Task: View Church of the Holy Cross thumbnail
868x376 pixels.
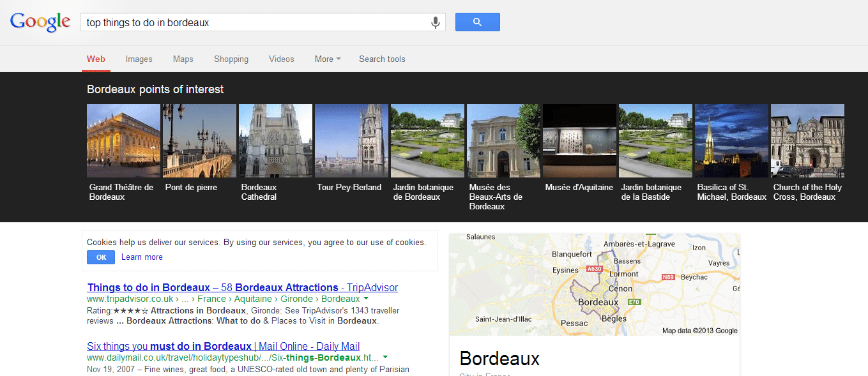Action: pyautogui.click(x=807, y=140)
